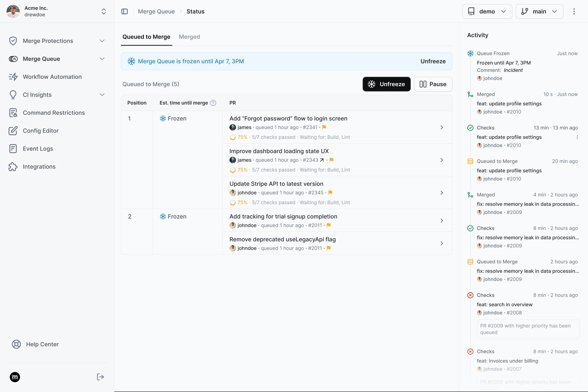This screenshot has height=392, width=588.
Task: Expand the Improve dashboard loading PR chevron
Action: coord(442,160)
